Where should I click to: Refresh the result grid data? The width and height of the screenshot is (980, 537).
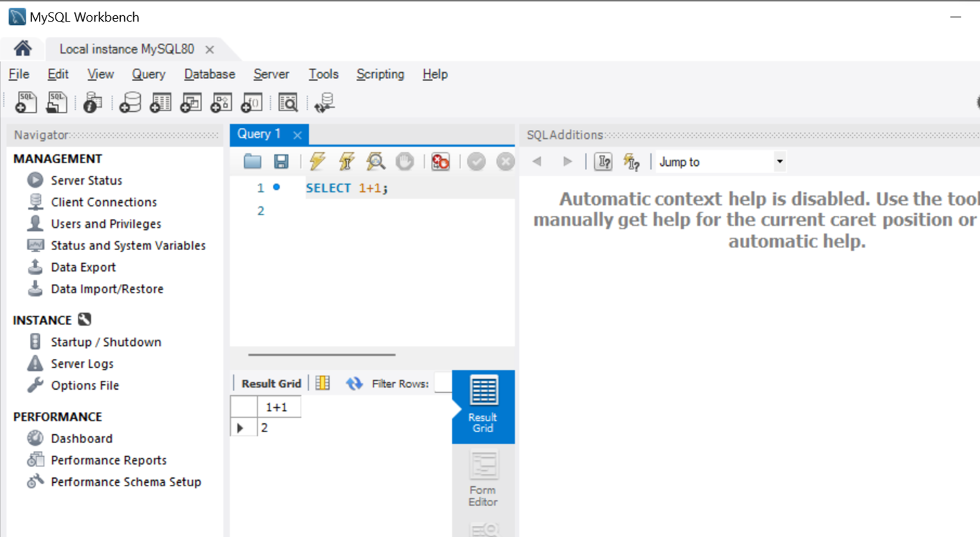(354, 383)
